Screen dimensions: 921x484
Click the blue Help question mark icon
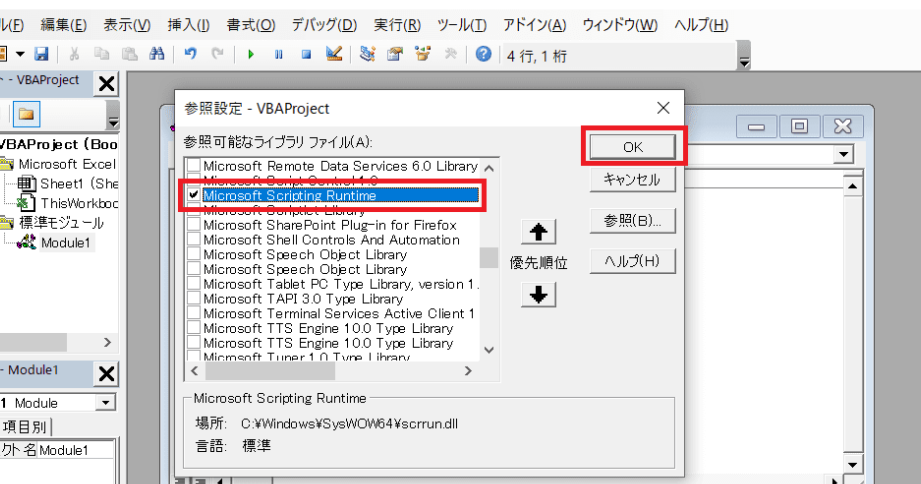(483, 55)
